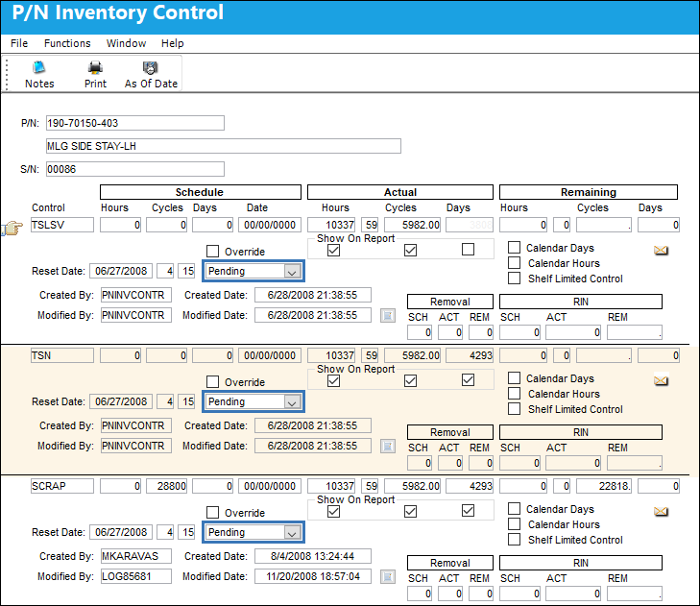700x606 pixels.
Task: Click TSLSV schedule date field 00/00/0000
Action: [270, 225]
